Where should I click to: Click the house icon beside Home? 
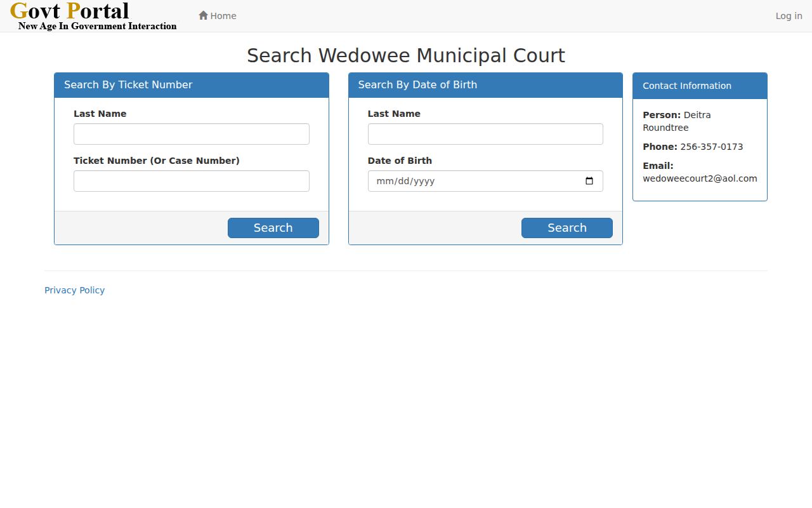coord(203,15)
